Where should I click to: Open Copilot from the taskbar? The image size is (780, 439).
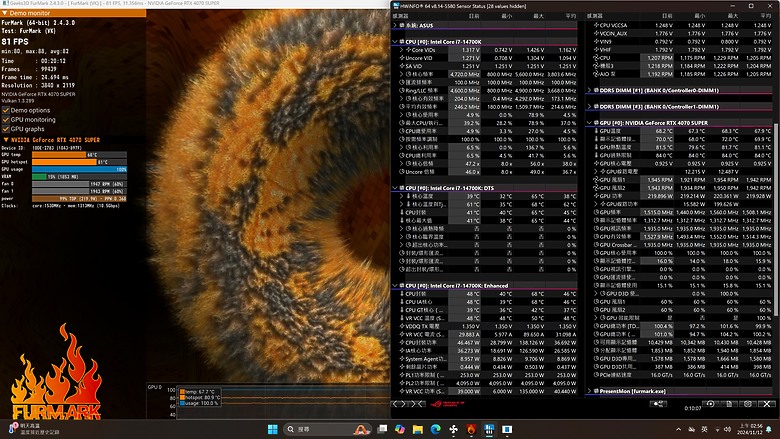tap(400, 429)
